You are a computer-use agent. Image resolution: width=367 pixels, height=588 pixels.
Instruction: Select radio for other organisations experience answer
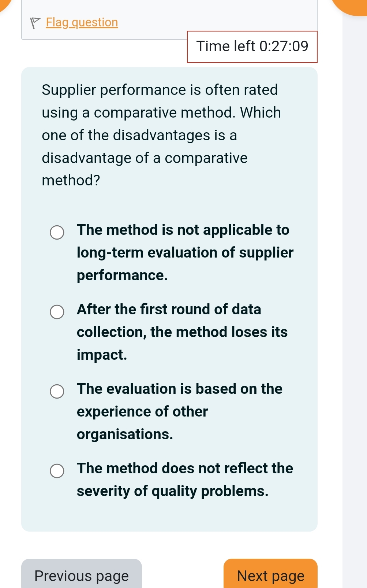[57, 391]
